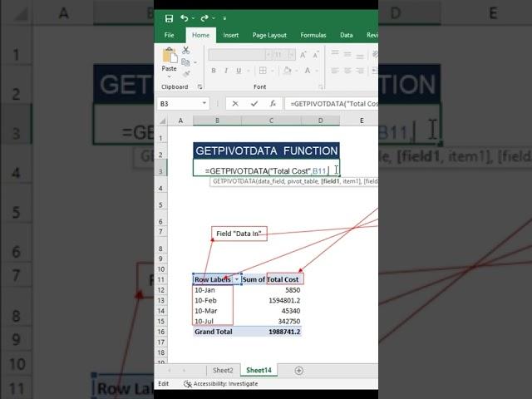532x399 pixels.
Task: Click the Top Align icon
Action: (335, 53)
